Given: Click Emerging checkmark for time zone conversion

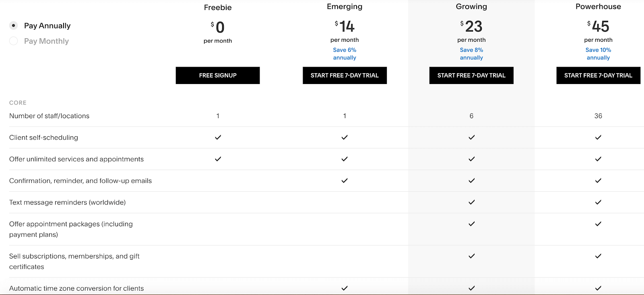Looking at the screenshot, I should click(345, 288).
